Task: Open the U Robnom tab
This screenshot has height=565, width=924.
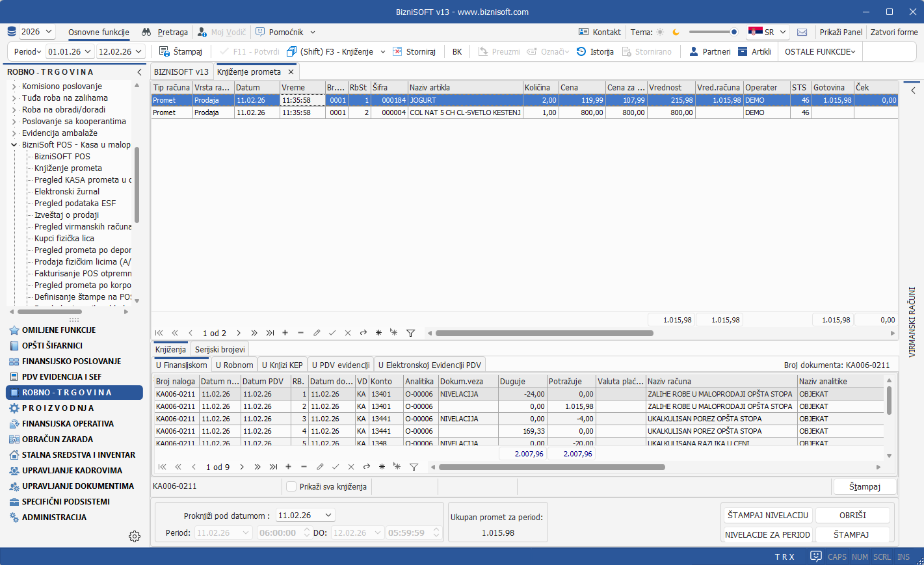Action: pos(234,365)
